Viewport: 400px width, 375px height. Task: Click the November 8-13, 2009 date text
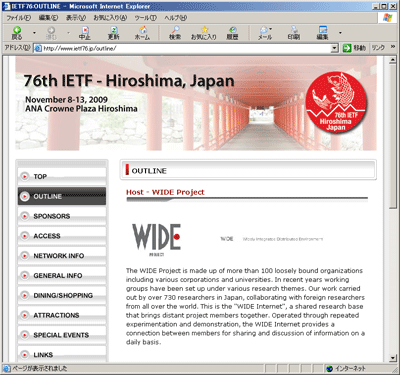pos(66,100)
